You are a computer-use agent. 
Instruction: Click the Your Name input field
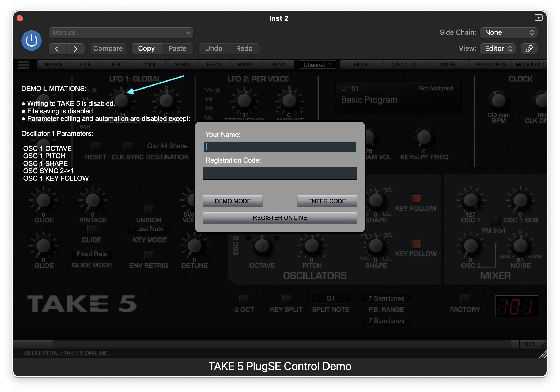tap(280, 147)
